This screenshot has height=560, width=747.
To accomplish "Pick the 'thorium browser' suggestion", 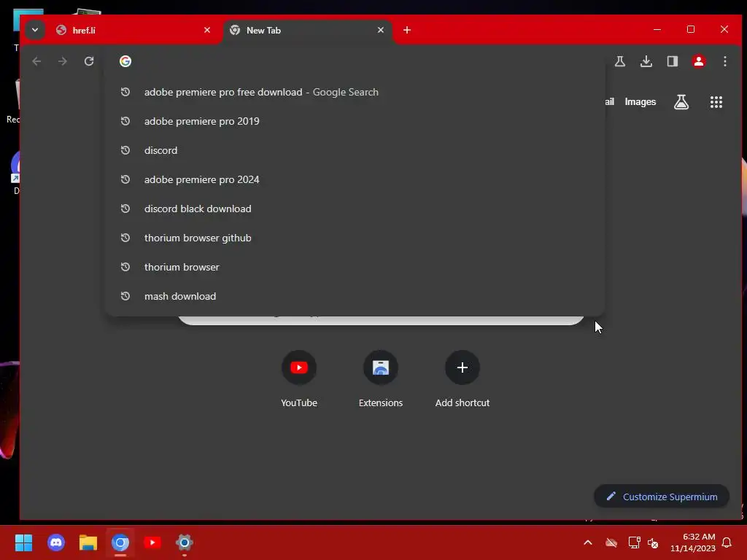I will tap(355, 267).
